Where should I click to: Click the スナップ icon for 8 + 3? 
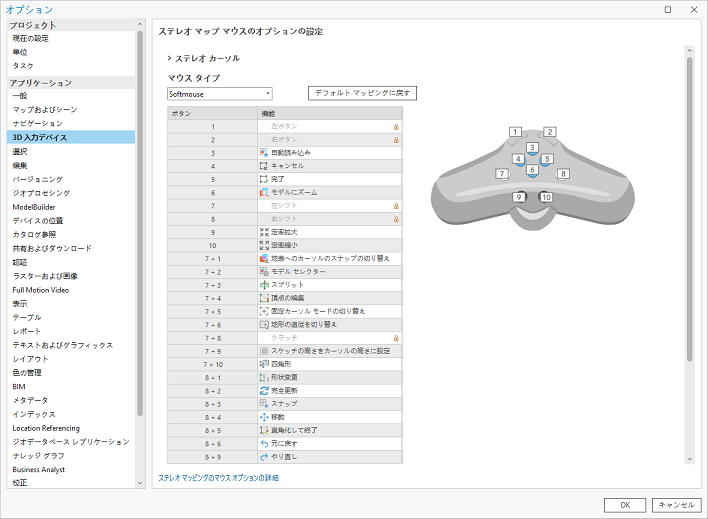(264, 404)
